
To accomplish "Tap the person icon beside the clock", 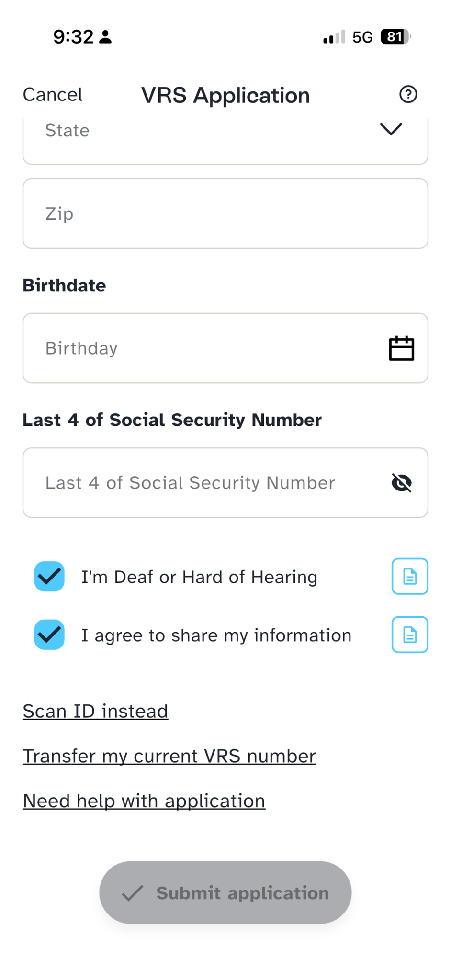I will tap(105, 37).
